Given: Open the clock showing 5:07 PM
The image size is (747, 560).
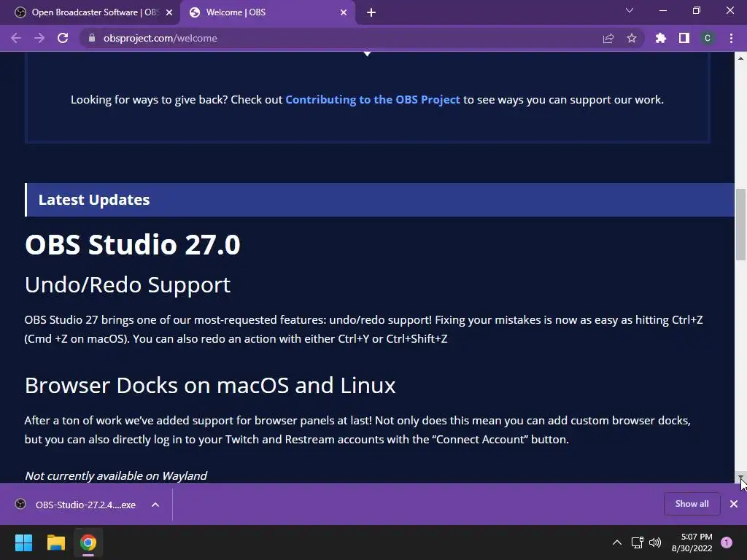Looking at the screenshot, I should pyautogui.click(x=692, y=542).
